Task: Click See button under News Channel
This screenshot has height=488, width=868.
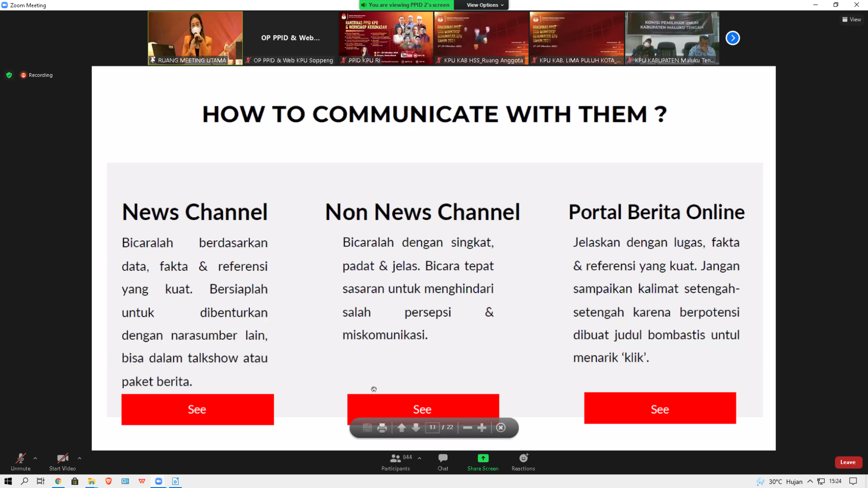Action: 198,409
